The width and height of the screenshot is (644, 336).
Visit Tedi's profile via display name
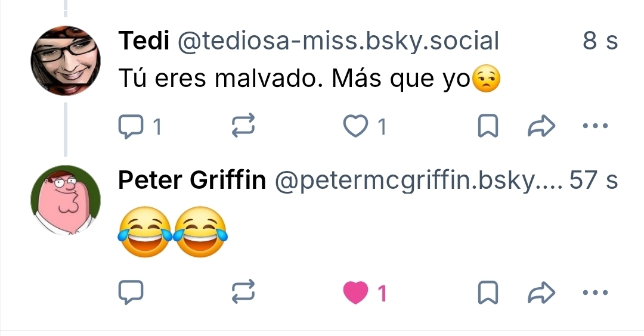144,41
